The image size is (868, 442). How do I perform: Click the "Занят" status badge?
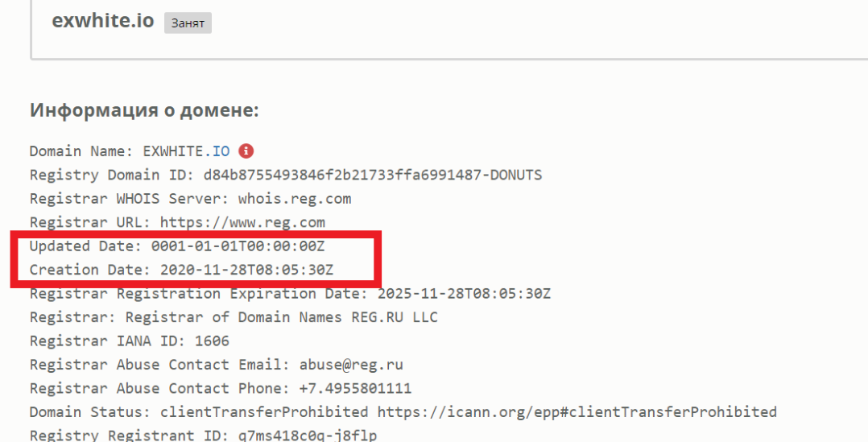point(188,23)
